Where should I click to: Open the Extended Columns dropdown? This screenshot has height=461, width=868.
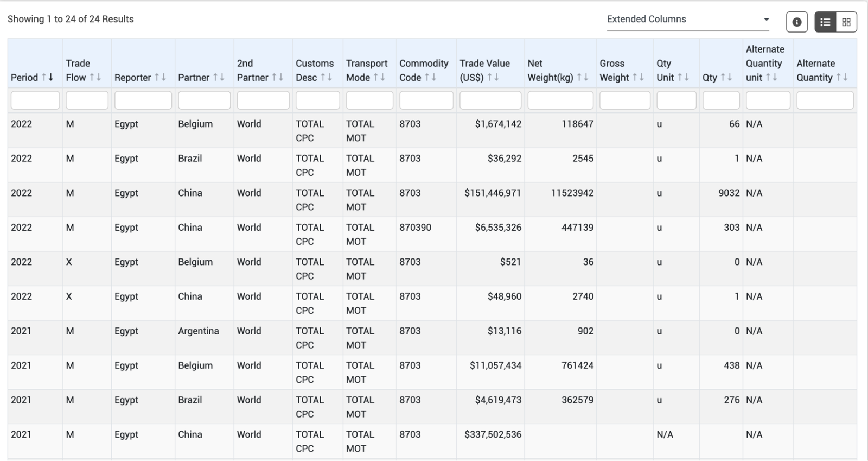pos(687,20)
